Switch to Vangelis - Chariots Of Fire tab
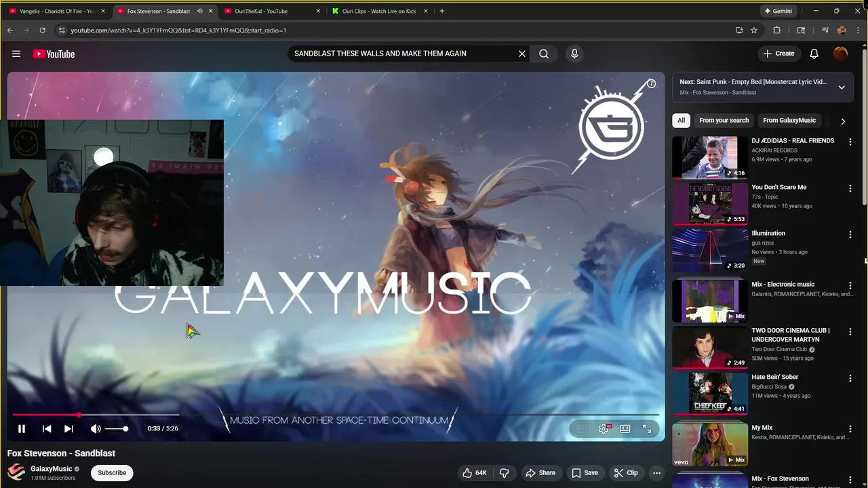This screenshot has height=488, width=868. 57,11
